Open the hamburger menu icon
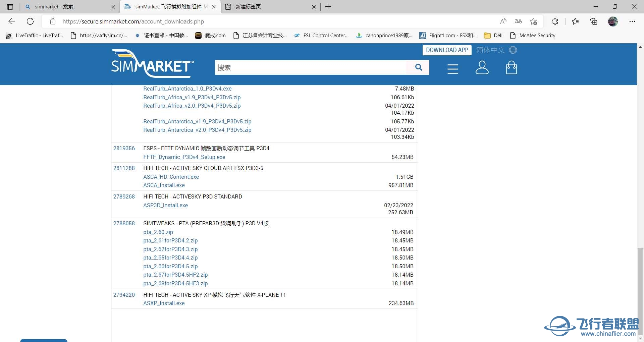 click(452, 68)
